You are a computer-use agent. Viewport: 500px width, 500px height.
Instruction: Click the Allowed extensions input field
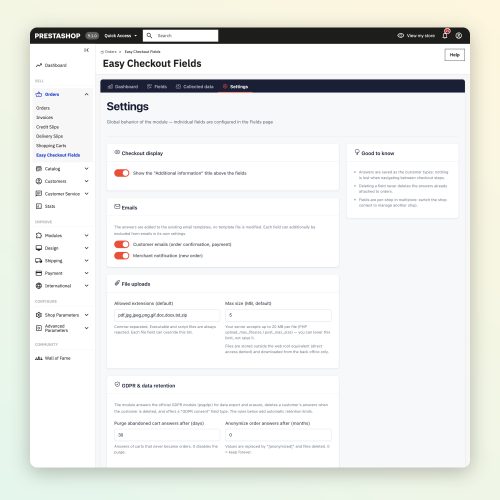tap(167, 315)
